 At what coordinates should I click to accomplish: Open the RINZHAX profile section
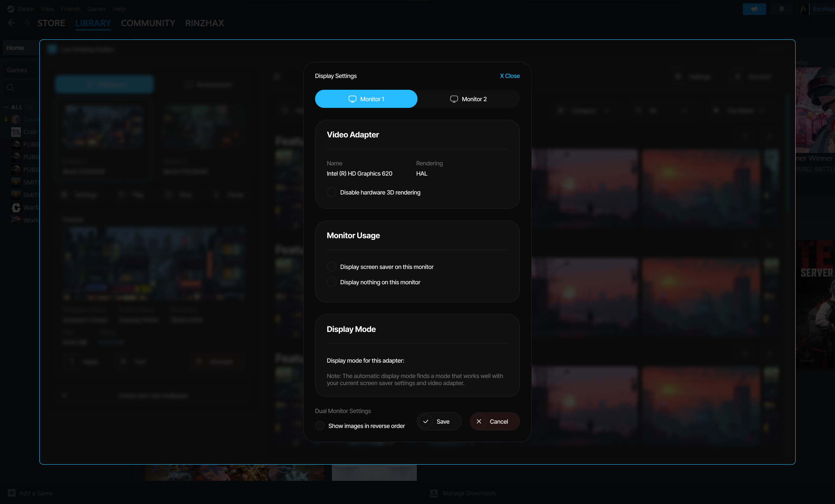(204, 23)
